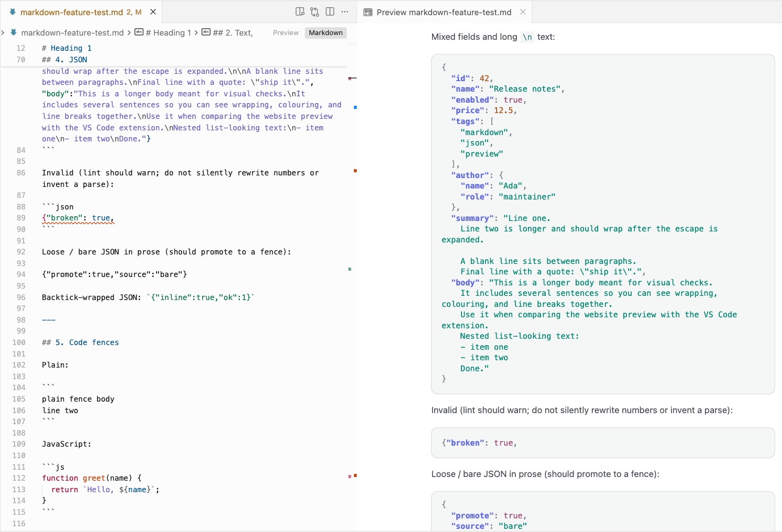The image size is (782, 532).
Task: Click the open changes compare icon
Action: (315, 12)
